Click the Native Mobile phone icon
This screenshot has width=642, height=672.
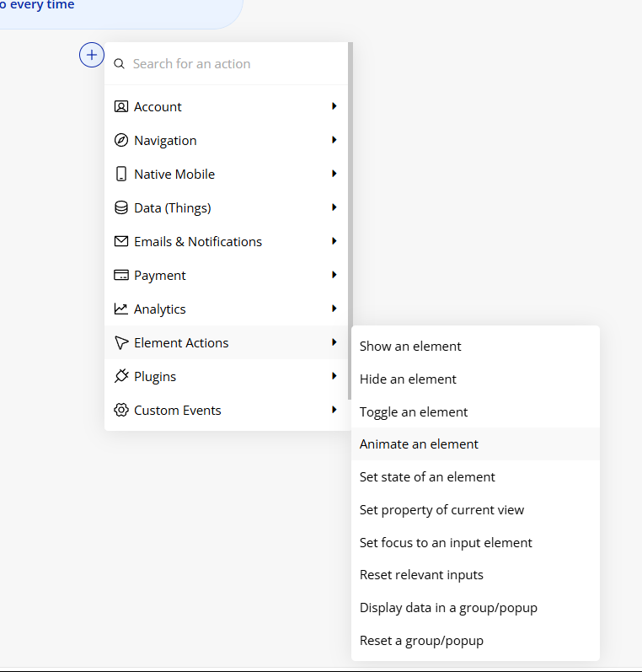pos(121,174)
